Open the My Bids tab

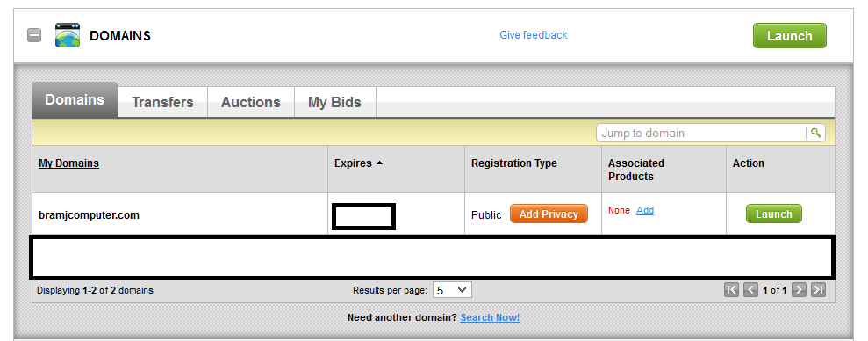(x=335, y=102)
